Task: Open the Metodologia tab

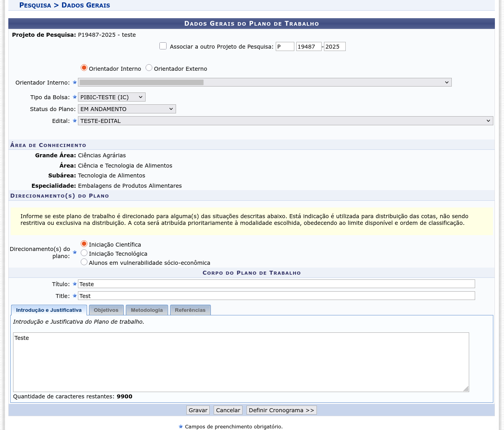Action: tap(147, 310)
